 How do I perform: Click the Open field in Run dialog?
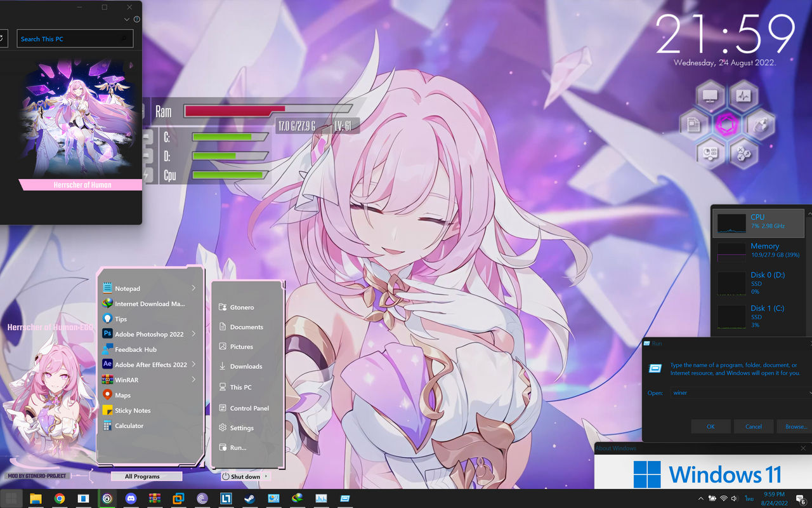tap(740, 393)
